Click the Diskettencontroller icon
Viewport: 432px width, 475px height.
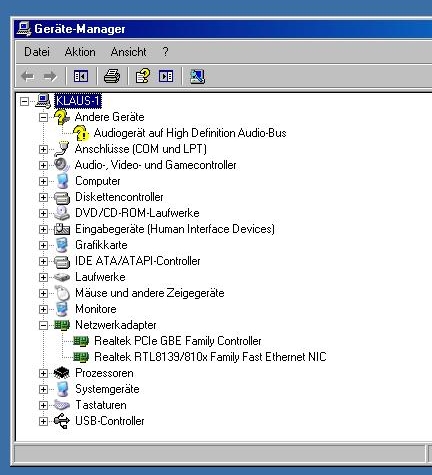[62, 197]
